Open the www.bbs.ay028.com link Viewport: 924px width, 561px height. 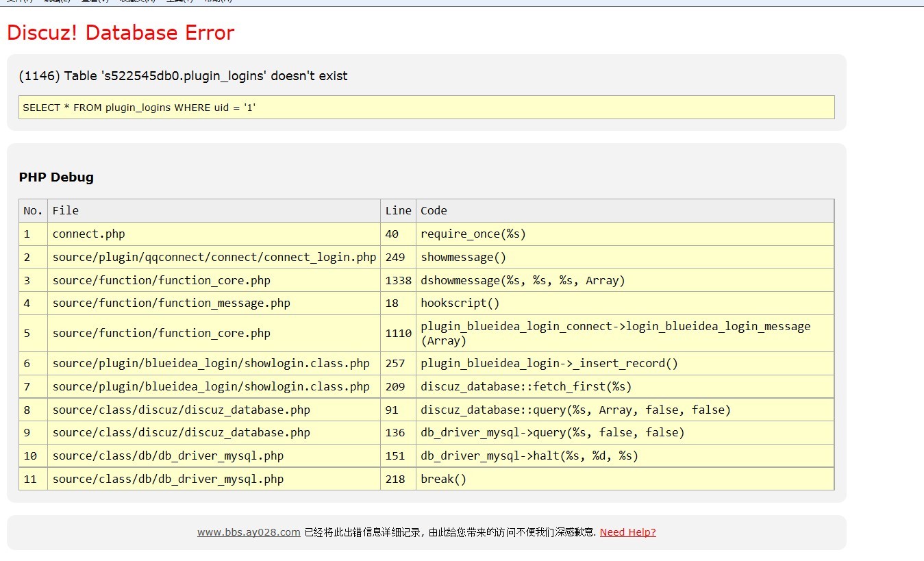pos(249,532)
